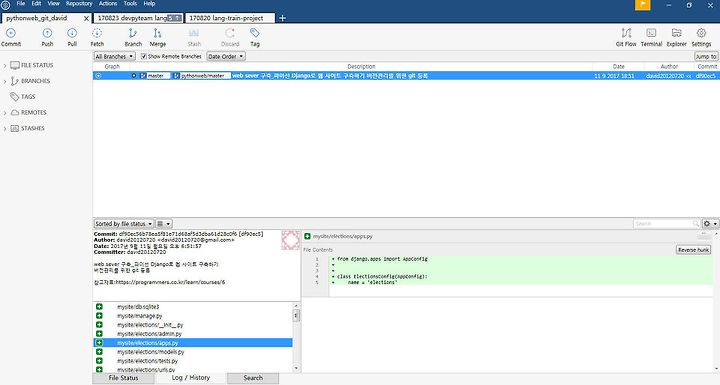Open the Repository menu
This screenshot has height=385, width=720.
(x=79, y=4)
